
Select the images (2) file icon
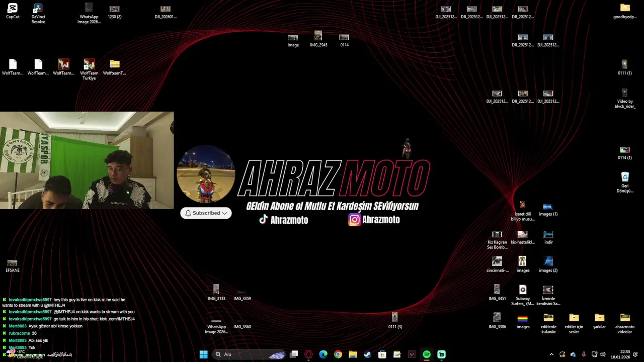pos(548,265)
